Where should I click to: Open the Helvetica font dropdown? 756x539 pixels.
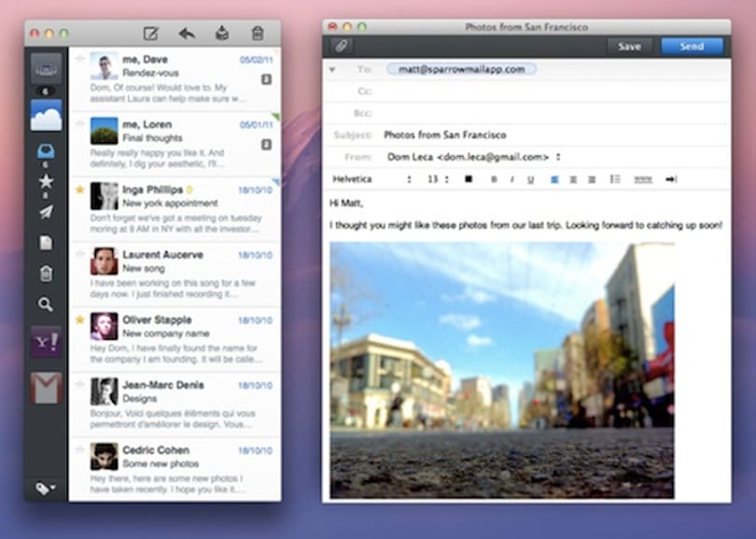pyautogui.click(x=371, y=179)
